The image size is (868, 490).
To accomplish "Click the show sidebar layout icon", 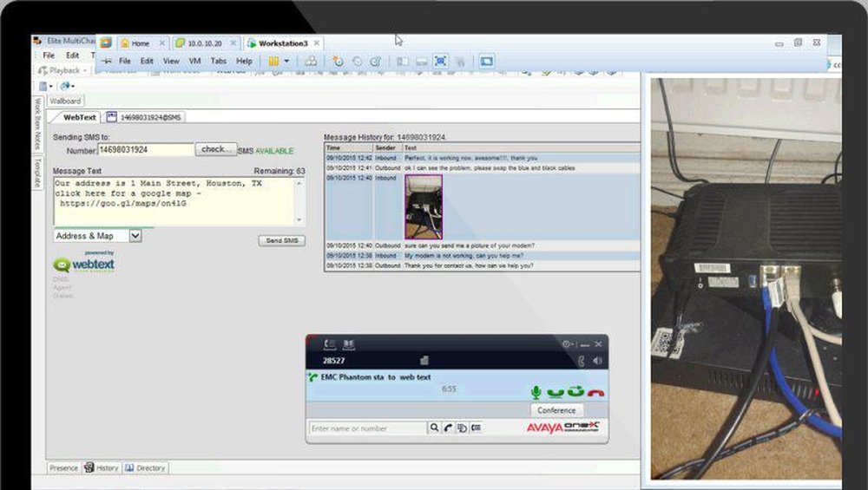I will click(x=403, y=62).
